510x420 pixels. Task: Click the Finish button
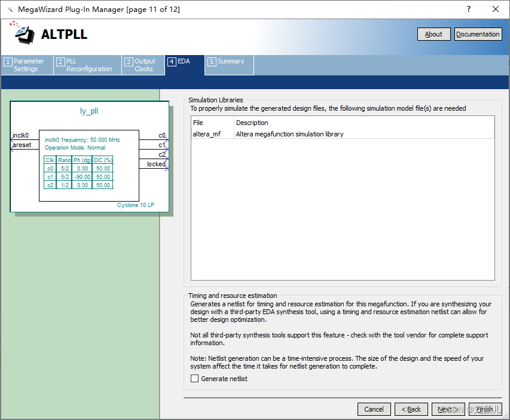tap(485, 409)
